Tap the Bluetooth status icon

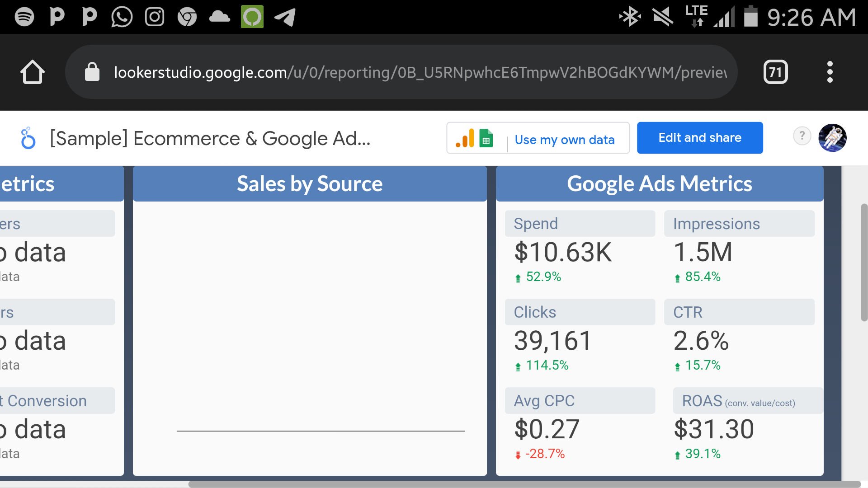(630, 17)
